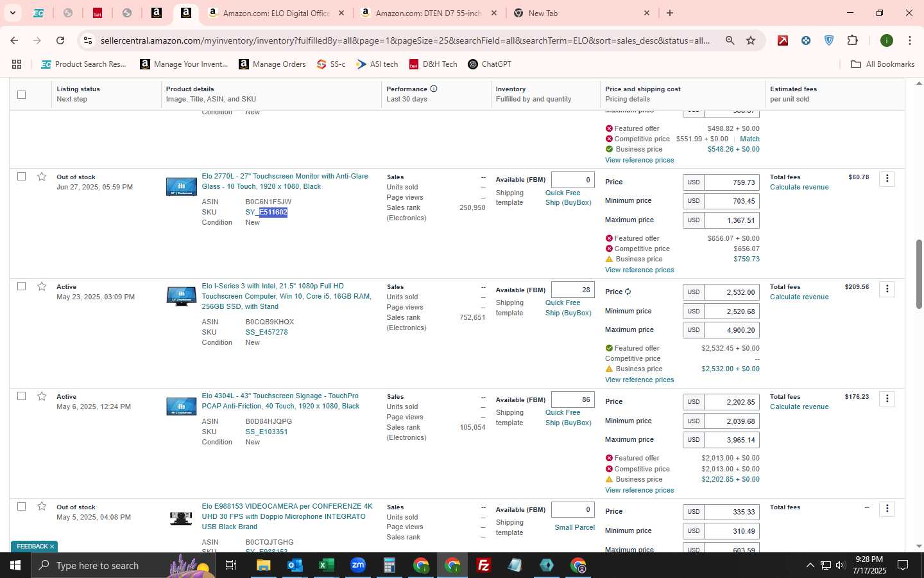
Task: Check the Elo 2770L listing checkbox
Action: [21, 176]
